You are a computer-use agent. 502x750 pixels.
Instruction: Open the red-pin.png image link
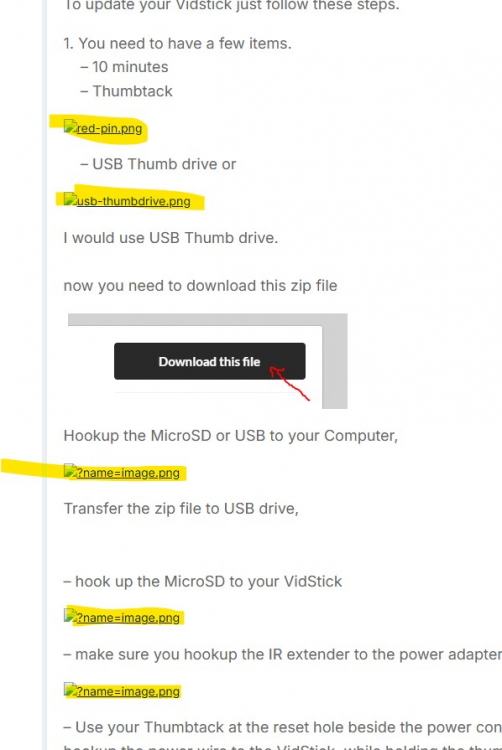(x=109, y=129)
